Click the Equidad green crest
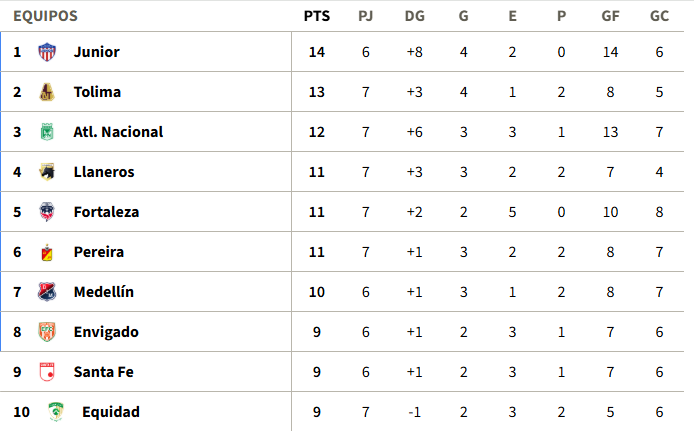694x431 pixels. pos(56,412)
